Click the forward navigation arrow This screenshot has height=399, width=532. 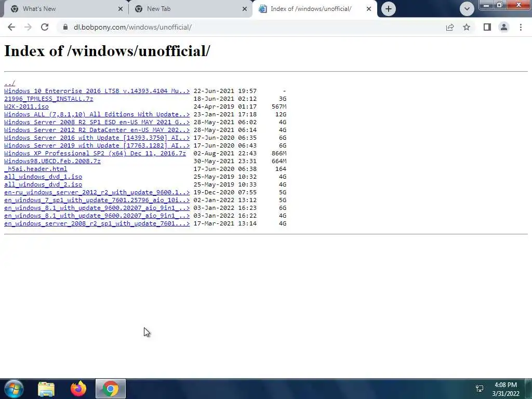tap(28, 27)
